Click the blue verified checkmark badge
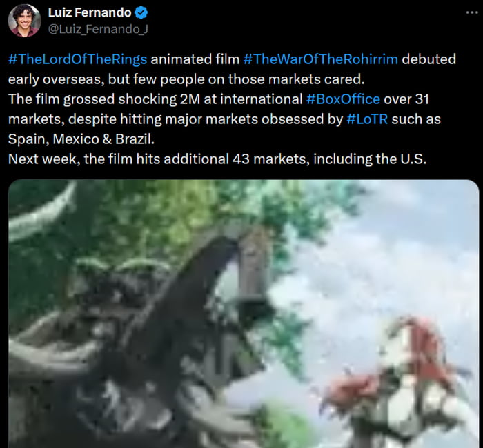The width and height of the screenshot is (483, 448). (x=141, y=13)
